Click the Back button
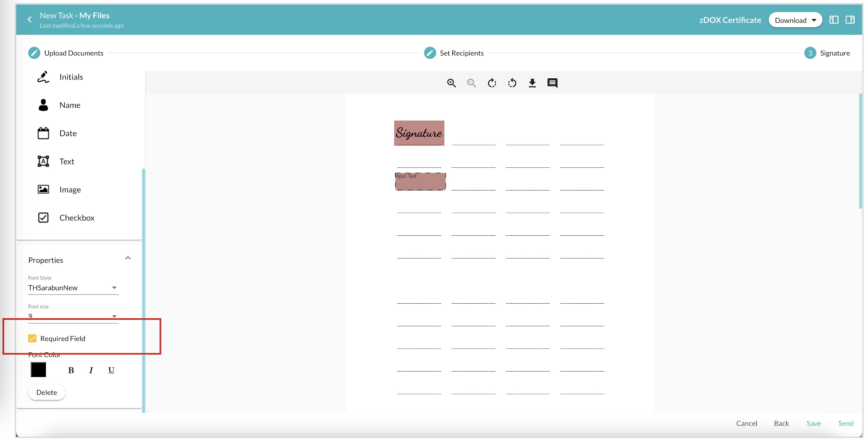 (x=781, y=423)
